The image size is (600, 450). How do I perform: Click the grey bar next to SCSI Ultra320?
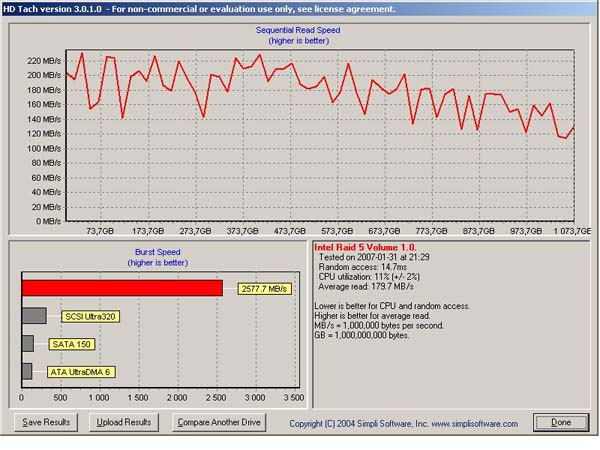point(34,316)
